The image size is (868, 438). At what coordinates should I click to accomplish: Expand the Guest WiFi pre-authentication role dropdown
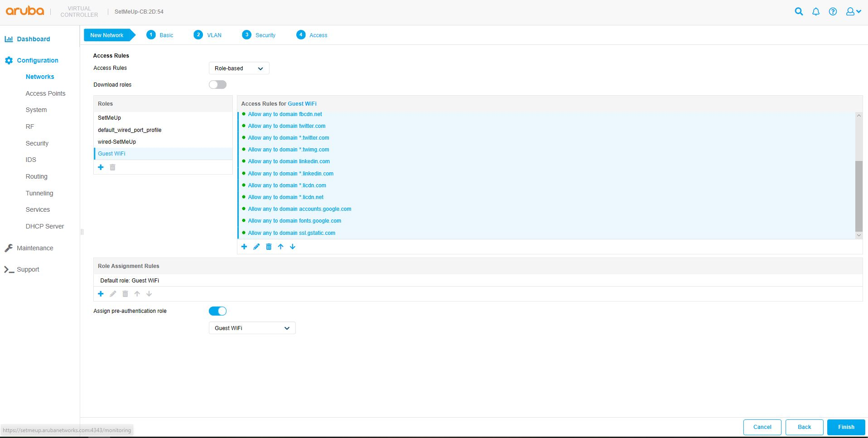point(252,328)
